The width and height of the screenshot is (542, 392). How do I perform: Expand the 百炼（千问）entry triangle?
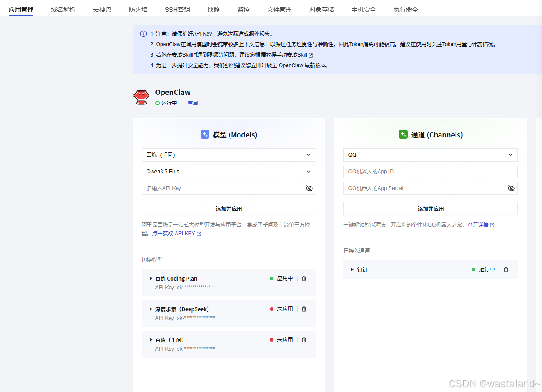(151, 340)
